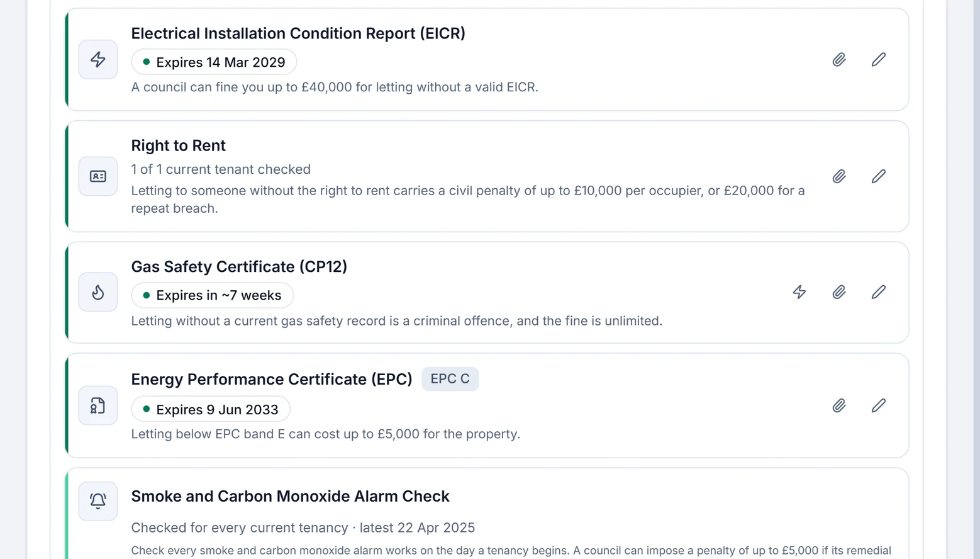Select the 'Gas Safety Certificate (CP12)' heading

pos(239,267)
